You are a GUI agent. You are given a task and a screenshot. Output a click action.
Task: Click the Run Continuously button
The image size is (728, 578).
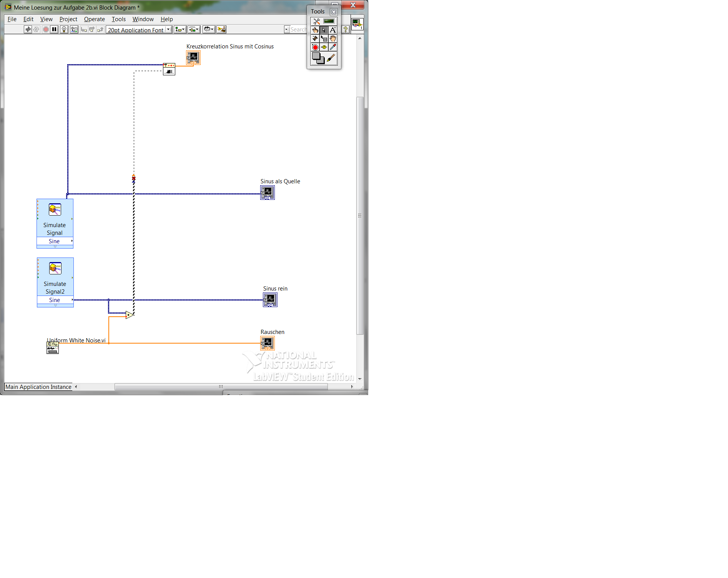[37, 30]
